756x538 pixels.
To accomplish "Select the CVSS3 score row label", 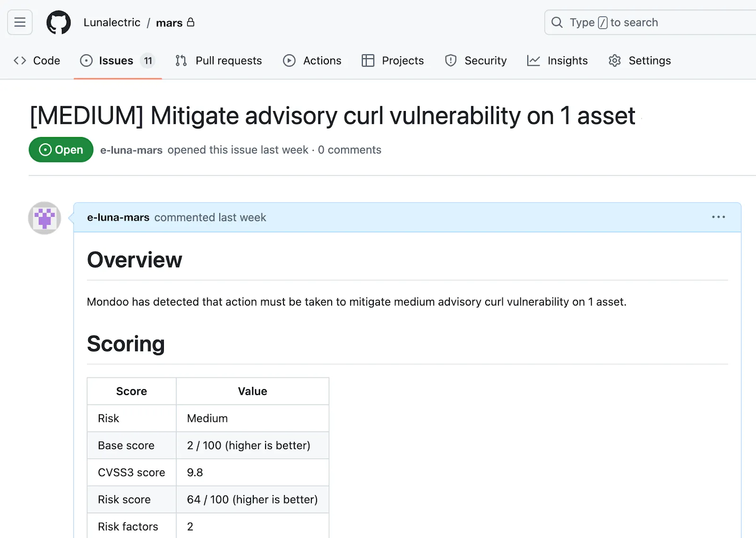I will tap(131, 472).
